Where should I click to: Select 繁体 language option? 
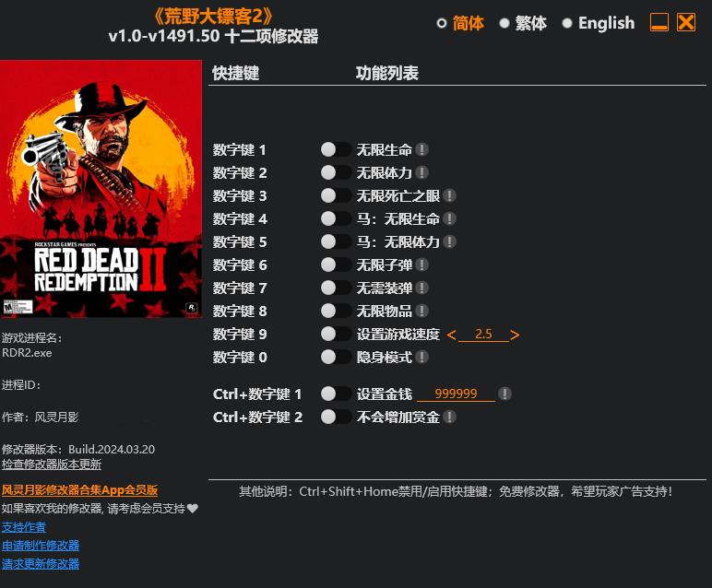(x=523, y=23)
